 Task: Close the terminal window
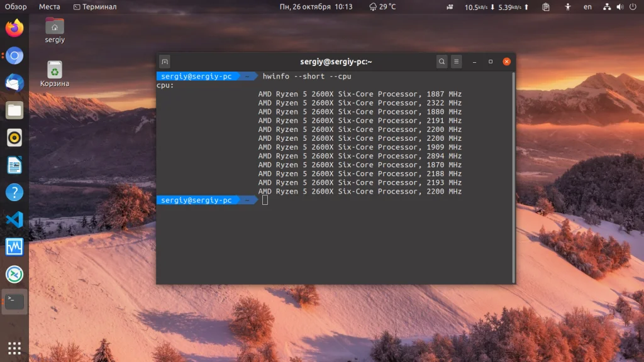click(x=506, y=62)
